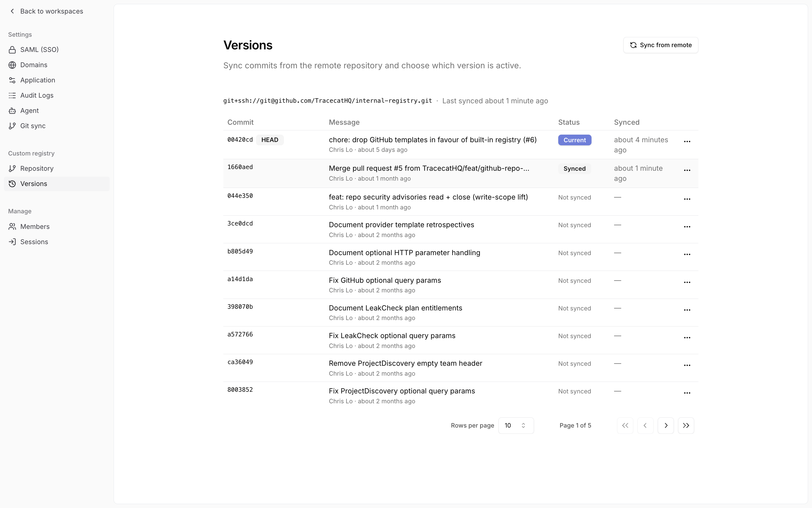The height and width of the screenshot is (508, 812).
Task: Open Audit Logs settings page
Action: [57, 95]
